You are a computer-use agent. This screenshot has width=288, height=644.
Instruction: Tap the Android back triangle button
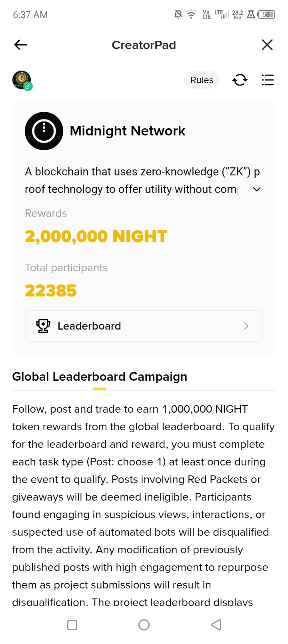click(x=216, y=625)
